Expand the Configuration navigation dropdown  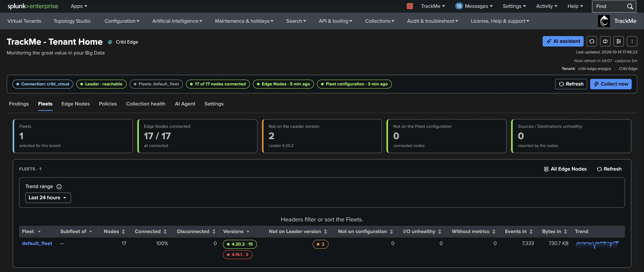point(122,21)
